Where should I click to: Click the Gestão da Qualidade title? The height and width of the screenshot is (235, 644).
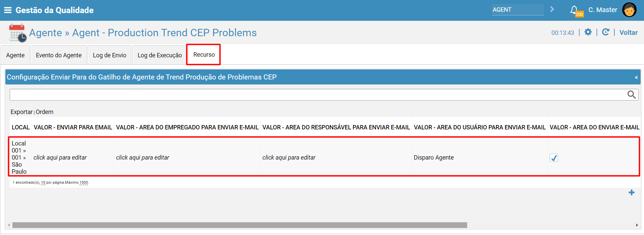(x=55, y=10)
